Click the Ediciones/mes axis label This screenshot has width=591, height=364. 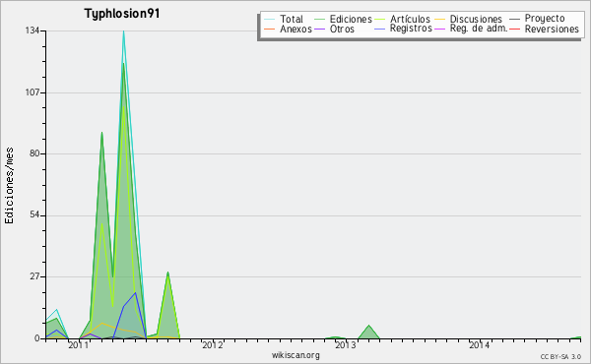[x=9, y=186]
